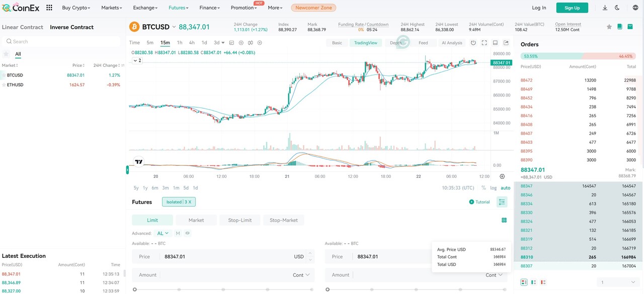Switch to the Stop-Limit order tab
This screenshot has height=294, width=644.
pos(239,220)
